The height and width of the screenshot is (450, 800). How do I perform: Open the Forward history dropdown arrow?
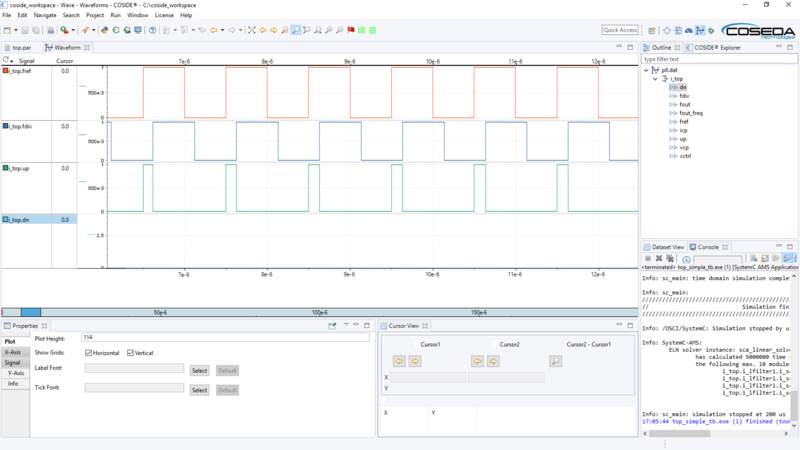tap(241, 30)
